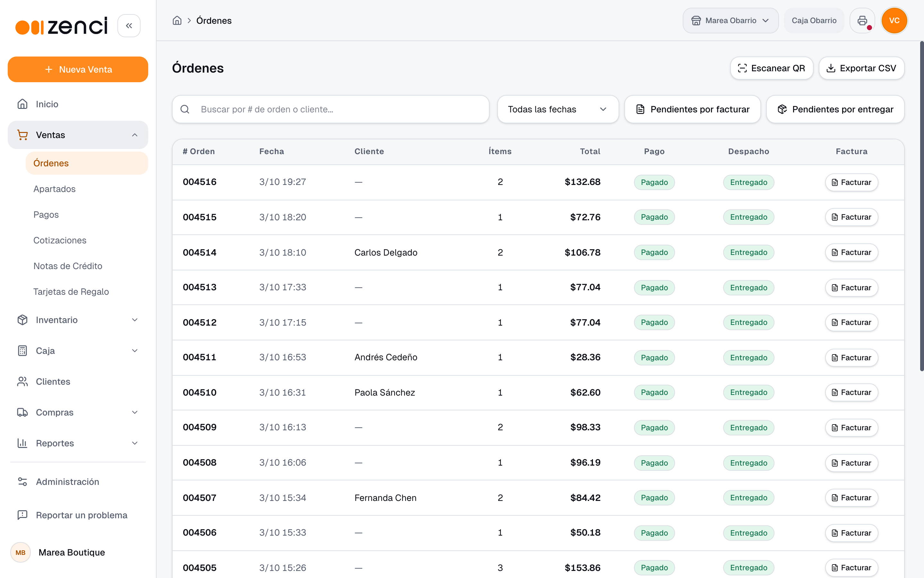Click the Clientes people icon
The width and height of the screenshot is (924, 578).
coord(22,381)
